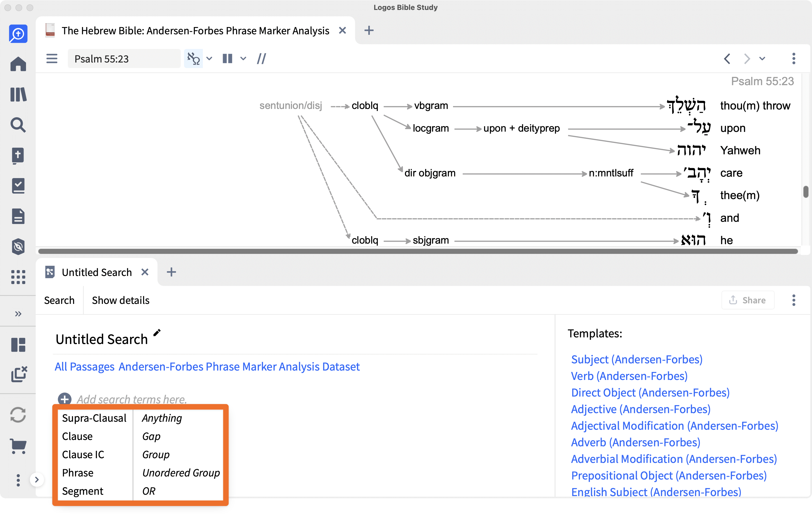Click the columns layout icon
Screen dimensions: 812x516
click(x=227, y=59)
